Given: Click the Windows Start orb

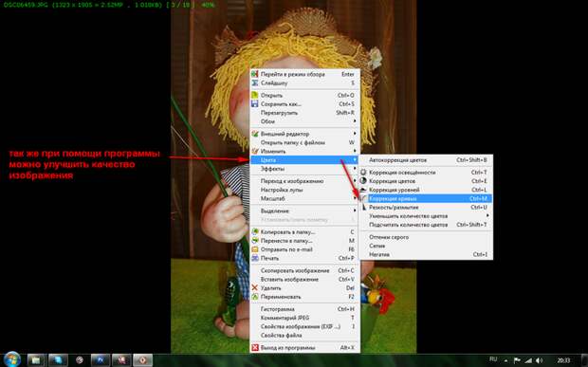Looking at the screenshot, I should coord(12,359).
